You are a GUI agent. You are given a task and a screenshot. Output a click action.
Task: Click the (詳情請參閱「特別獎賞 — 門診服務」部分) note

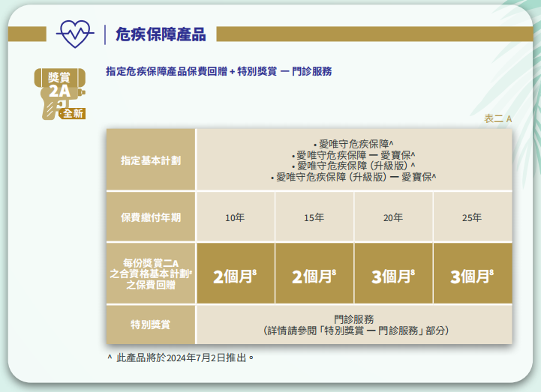pos(356,331)
